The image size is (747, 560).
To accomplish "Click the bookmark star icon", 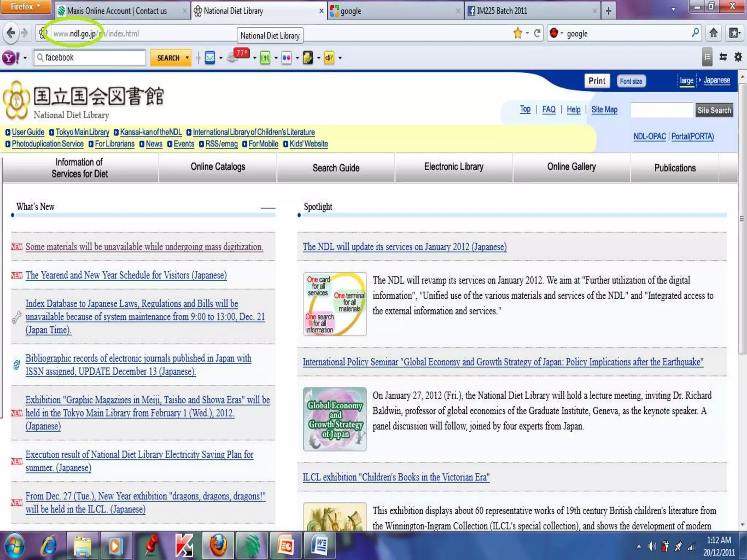I will point(517,33).
